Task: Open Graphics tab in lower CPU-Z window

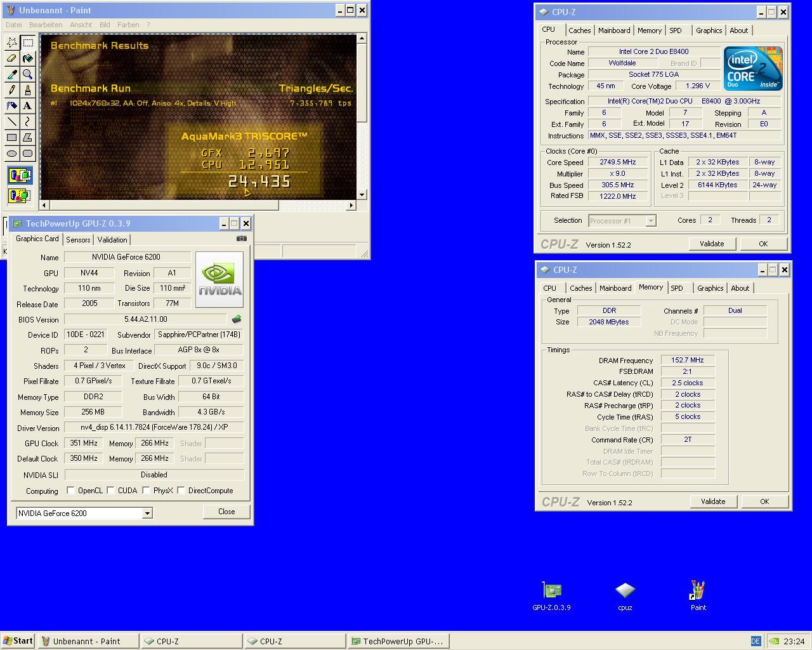Action: tap(710, 288)
